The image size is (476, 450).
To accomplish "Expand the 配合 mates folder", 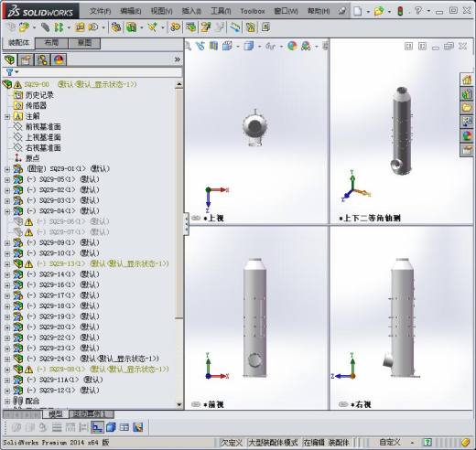I will (x=7, y=402).
